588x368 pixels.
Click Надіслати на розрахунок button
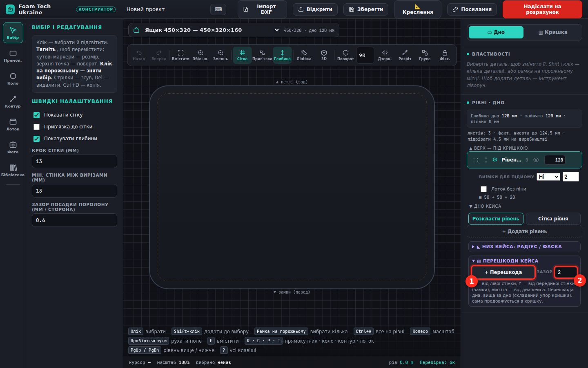542,9
